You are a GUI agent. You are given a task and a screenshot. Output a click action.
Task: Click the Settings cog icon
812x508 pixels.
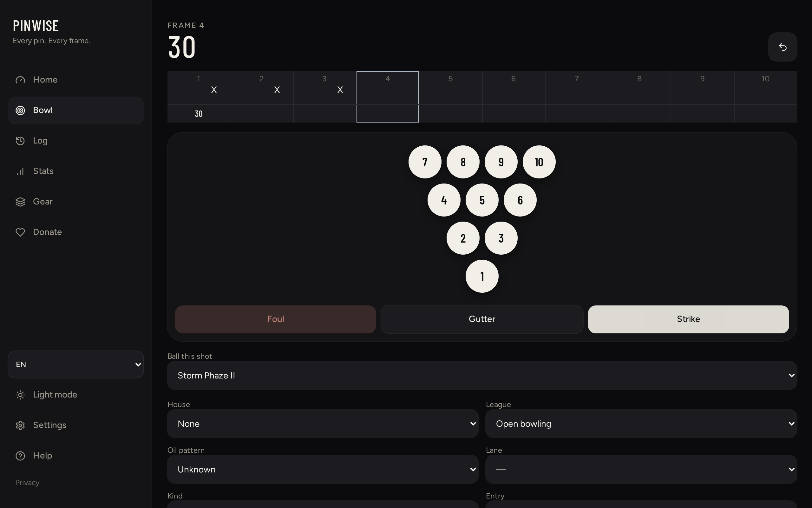click(21, 425)
